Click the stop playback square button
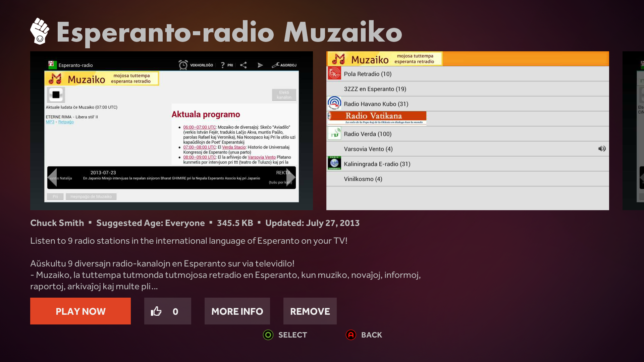The width and height of the screenshot is (644, 362). click(56, 95)
